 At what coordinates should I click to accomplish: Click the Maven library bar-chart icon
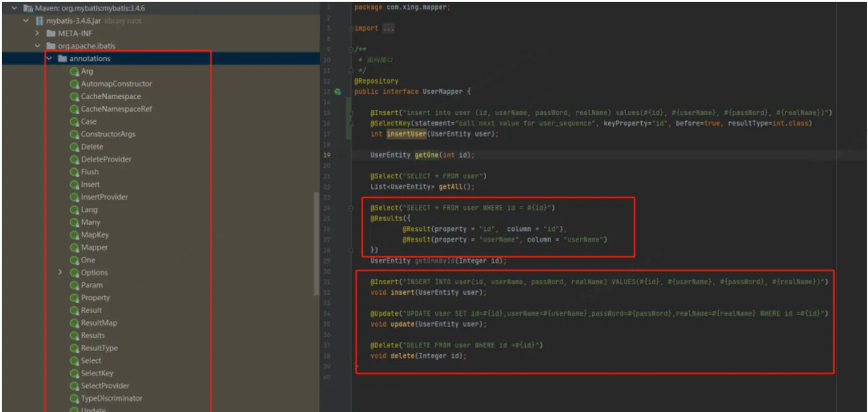click(x=27, y=9)
